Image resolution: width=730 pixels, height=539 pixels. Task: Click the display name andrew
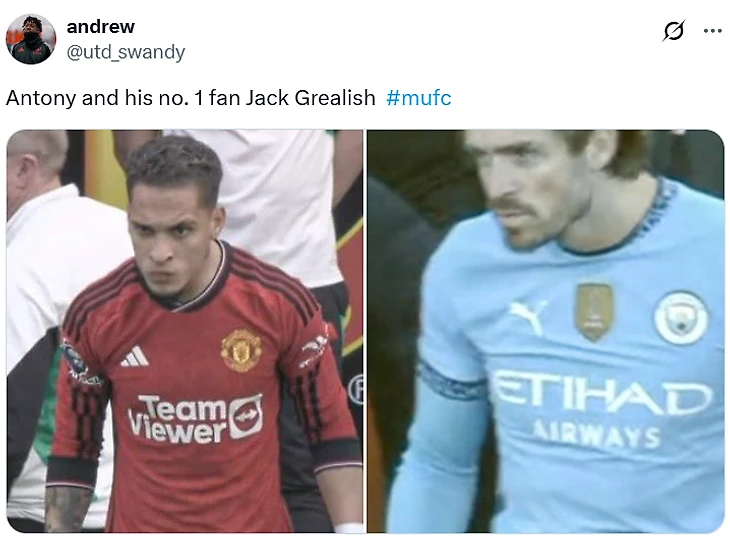click(101, 27)
